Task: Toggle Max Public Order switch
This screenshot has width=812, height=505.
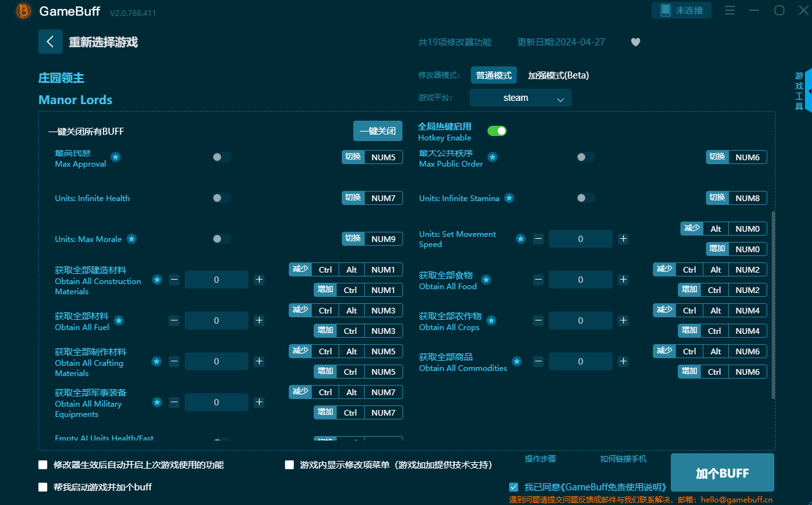Action: click(x=586, y=157)
